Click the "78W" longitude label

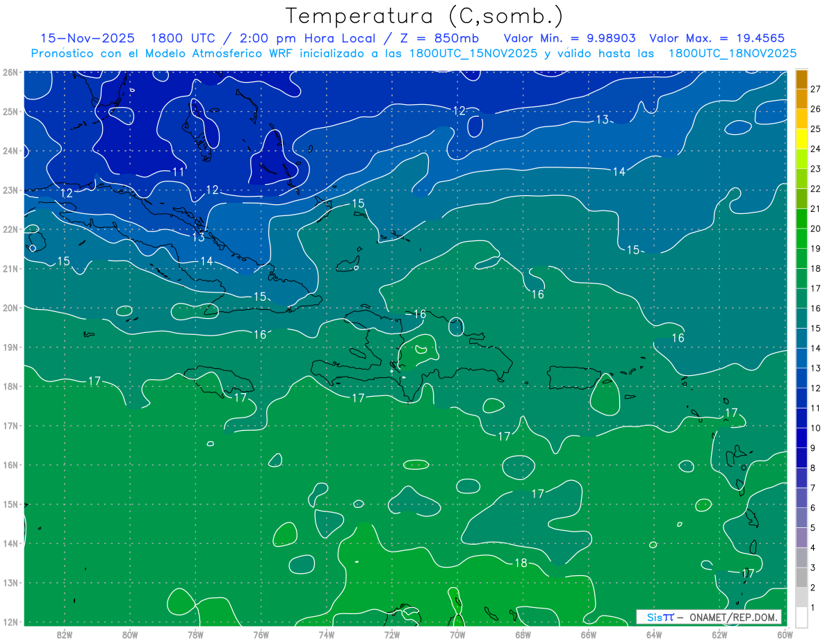pyautogui.click(x=195, y=634)
